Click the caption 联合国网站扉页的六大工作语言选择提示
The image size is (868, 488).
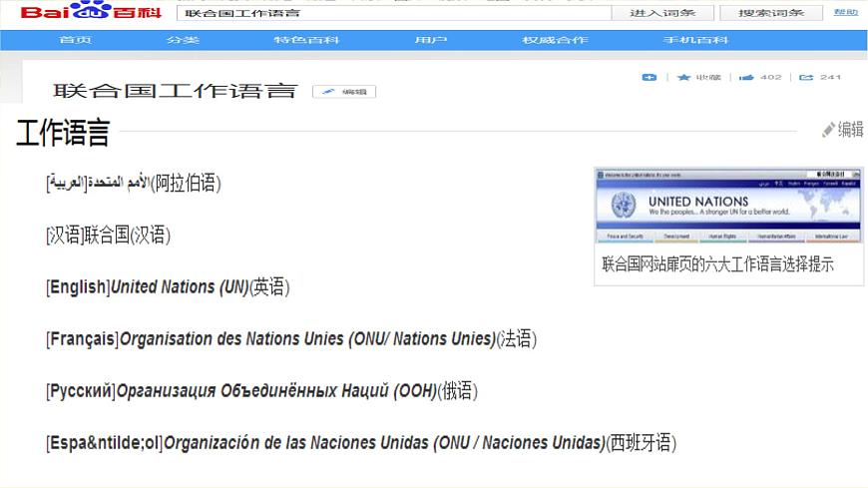(717, 264)
